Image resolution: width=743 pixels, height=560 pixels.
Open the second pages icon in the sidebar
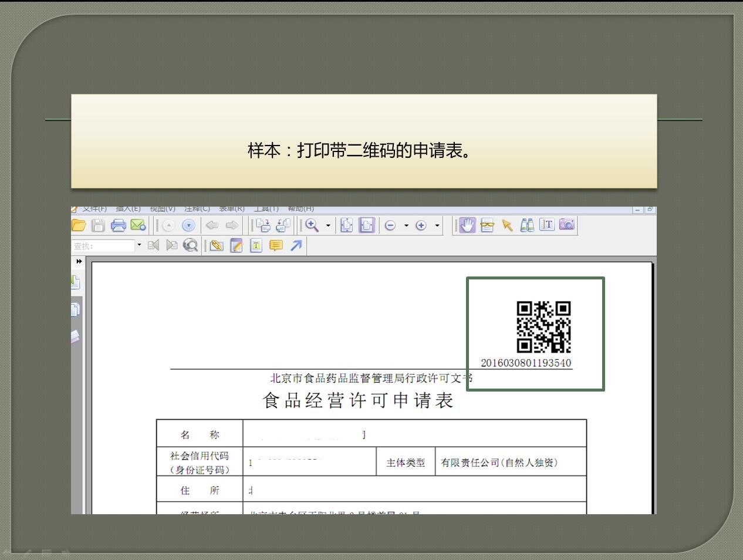tap(75, 309)
